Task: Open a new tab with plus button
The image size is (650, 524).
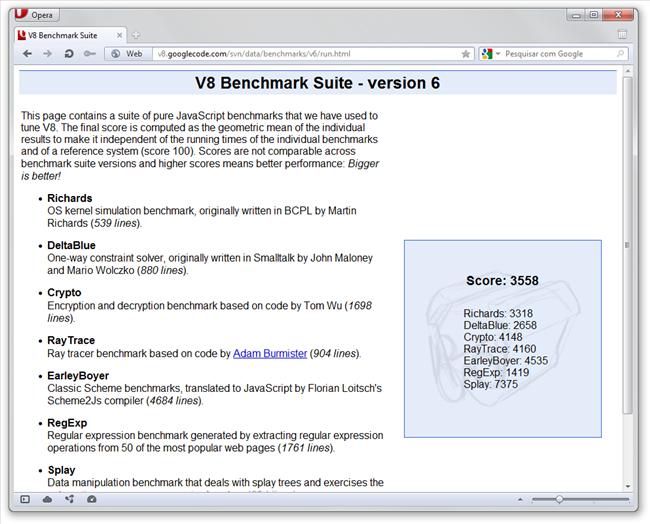Action: tap(136, 36)
